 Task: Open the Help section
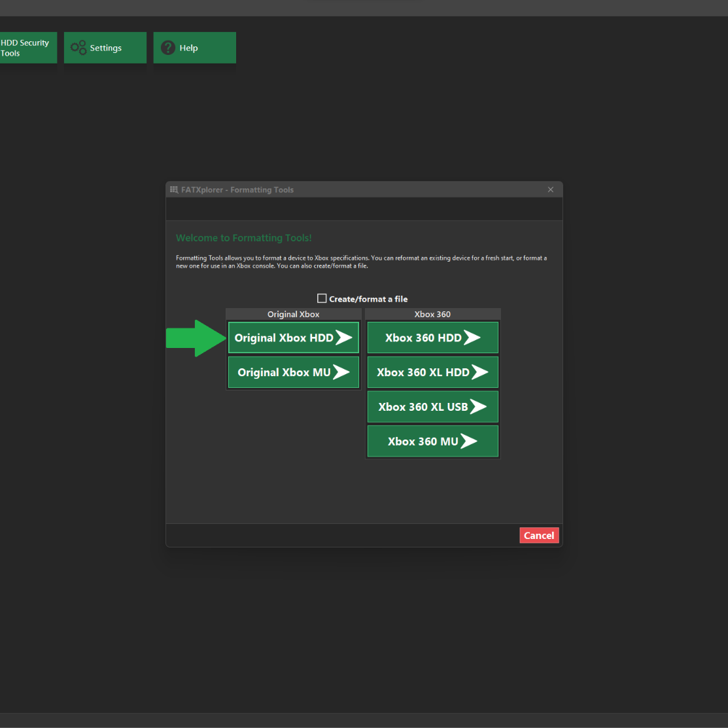coord(194,48)
